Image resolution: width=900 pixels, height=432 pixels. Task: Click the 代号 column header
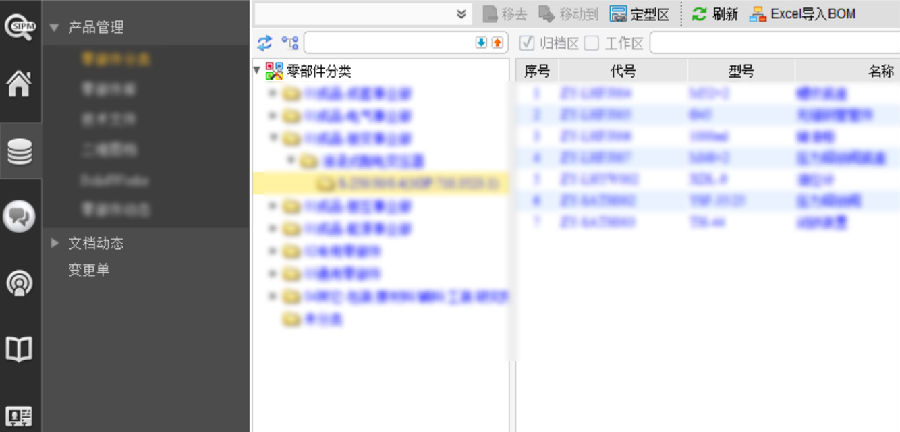(623, 71)
